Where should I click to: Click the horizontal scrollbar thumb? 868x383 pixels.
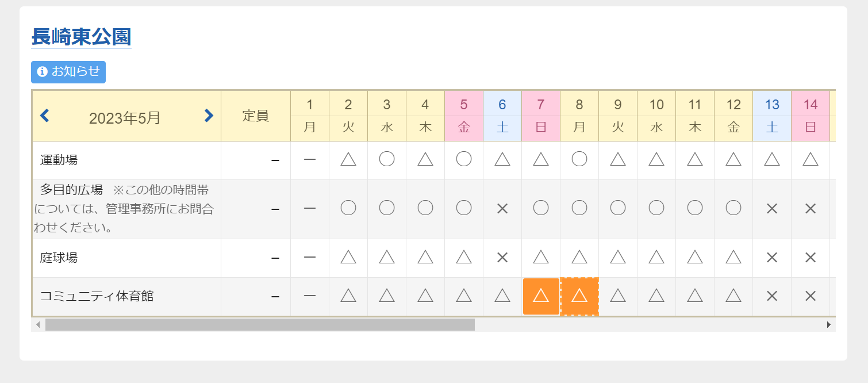coord(260,325)
